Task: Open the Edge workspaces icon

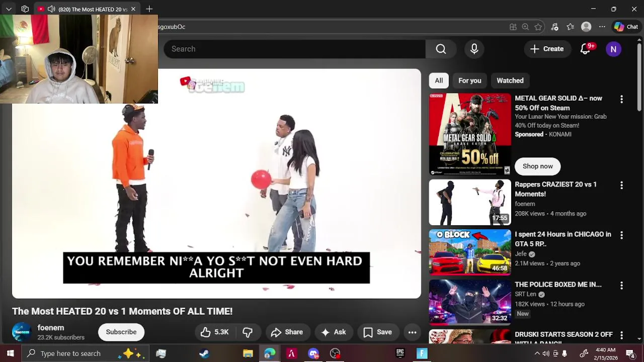Action: point(25,9)
